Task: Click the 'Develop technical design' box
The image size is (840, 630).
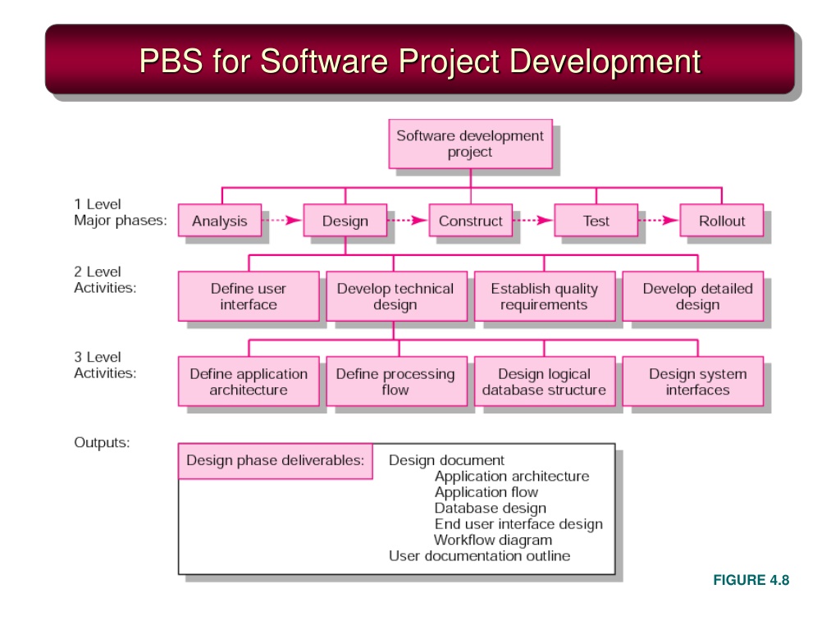Action: 396,296
